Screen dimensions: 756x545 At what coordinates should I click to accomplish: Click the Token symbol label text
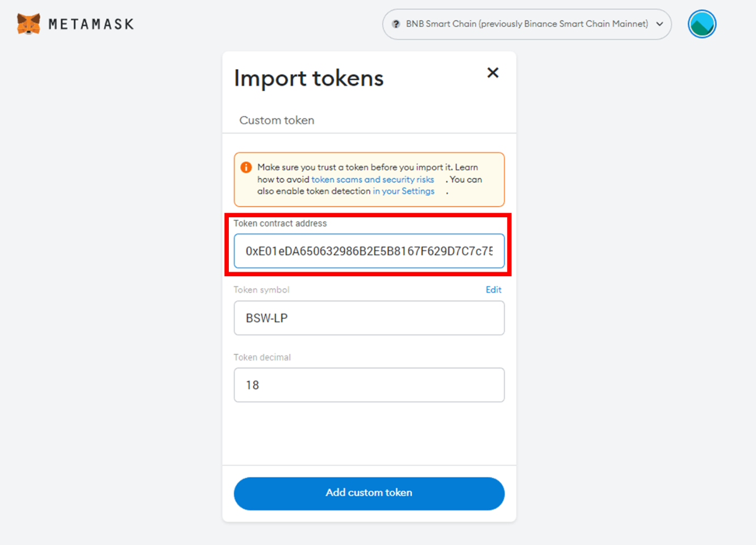coord(262,290)
